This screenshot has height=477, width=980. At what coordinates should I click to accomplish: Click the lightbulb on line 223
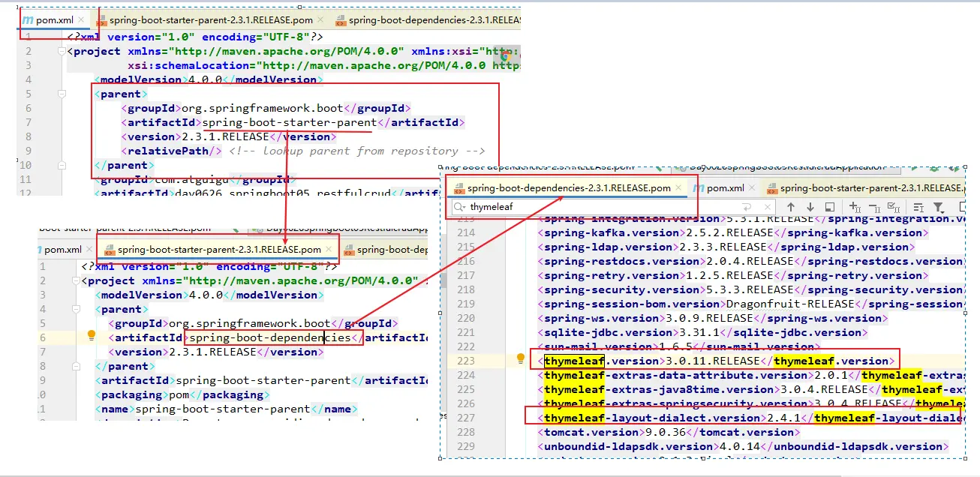click(521, 358)
